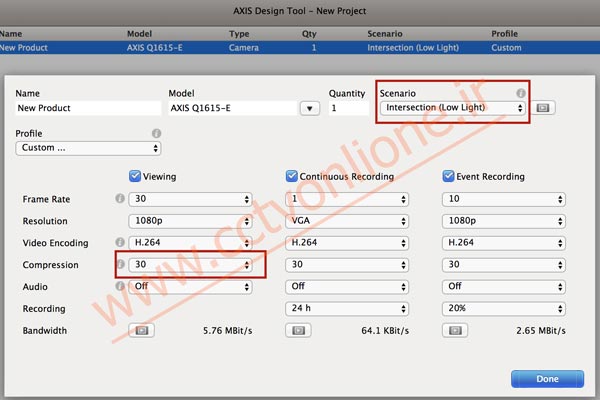The image size is (600, 400).
Task: Select the New Product row in table
Action: 300,47
